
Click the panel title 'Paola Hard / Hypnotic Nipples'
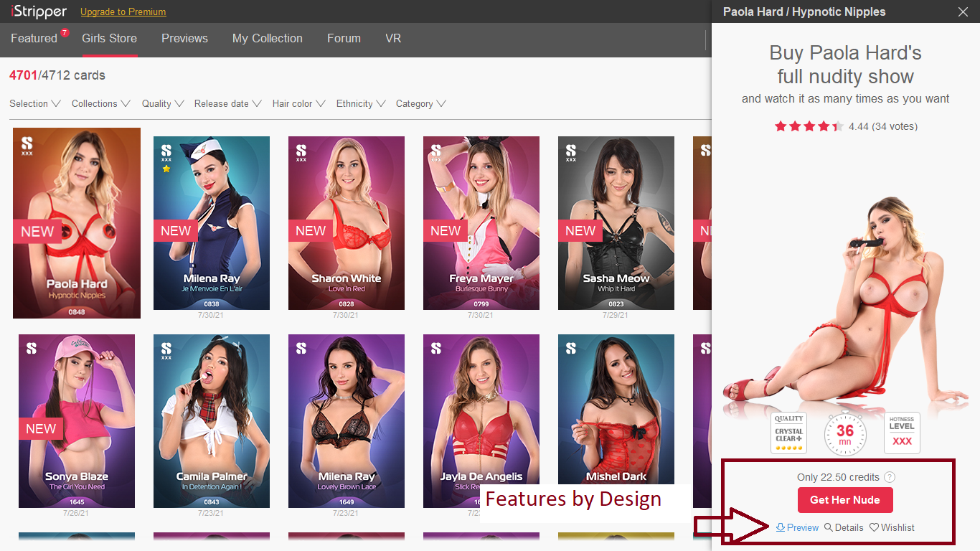[804, 11]
